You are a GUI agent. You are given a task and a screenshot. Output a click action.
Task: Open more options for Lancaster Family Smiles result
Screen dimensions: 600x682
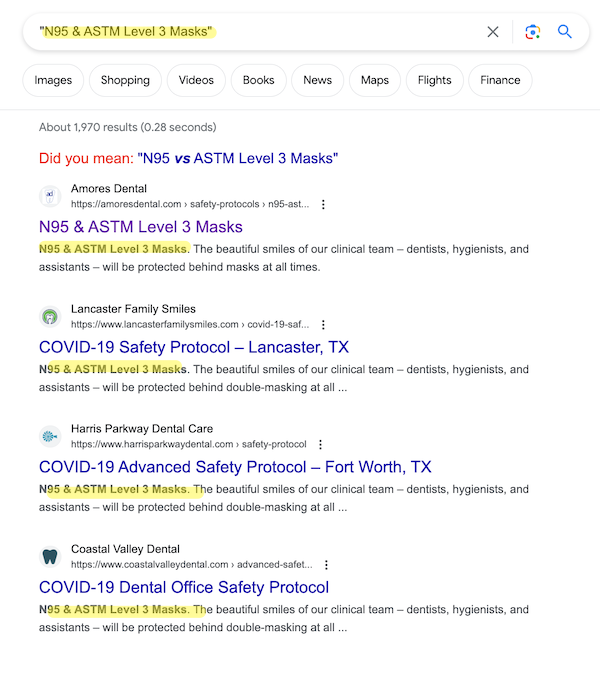point(323,324)
